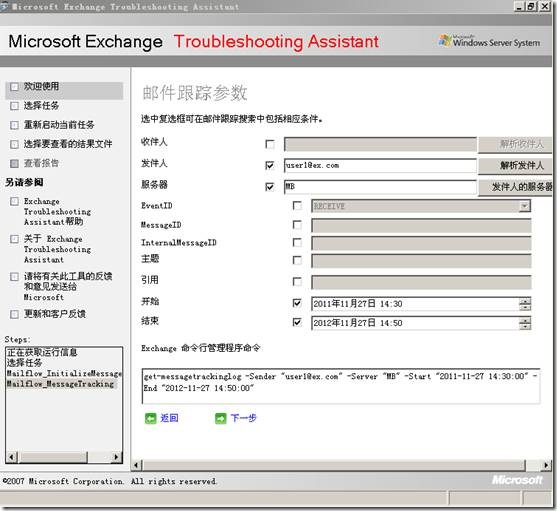Click the Steps list scroll-left arrow

[12, 457]
